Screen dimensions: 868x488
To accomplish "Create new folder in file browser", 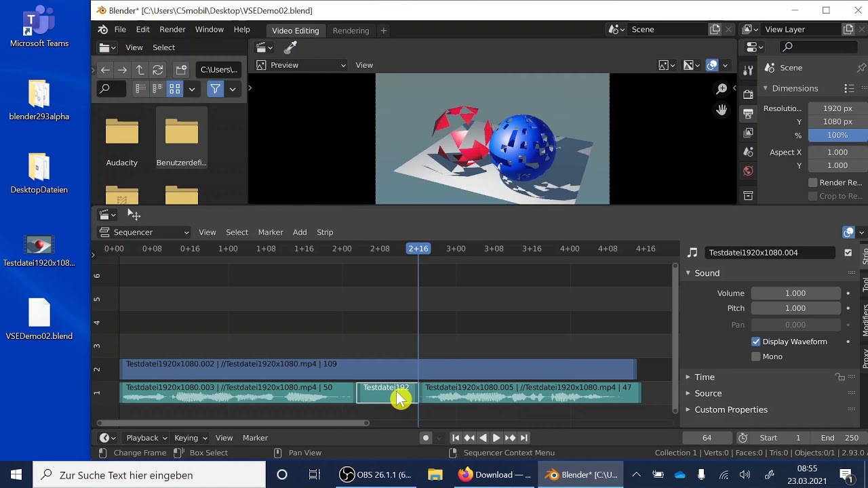I will pyautogui.click(x=181, y=70).
